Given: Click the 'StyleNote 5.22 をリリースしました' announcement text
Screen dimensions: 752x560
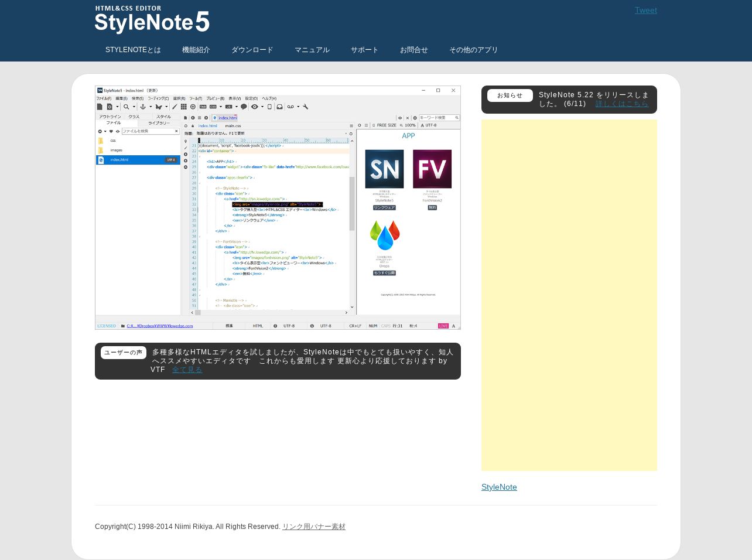Looking at the screenshot, I should [594, 99].
